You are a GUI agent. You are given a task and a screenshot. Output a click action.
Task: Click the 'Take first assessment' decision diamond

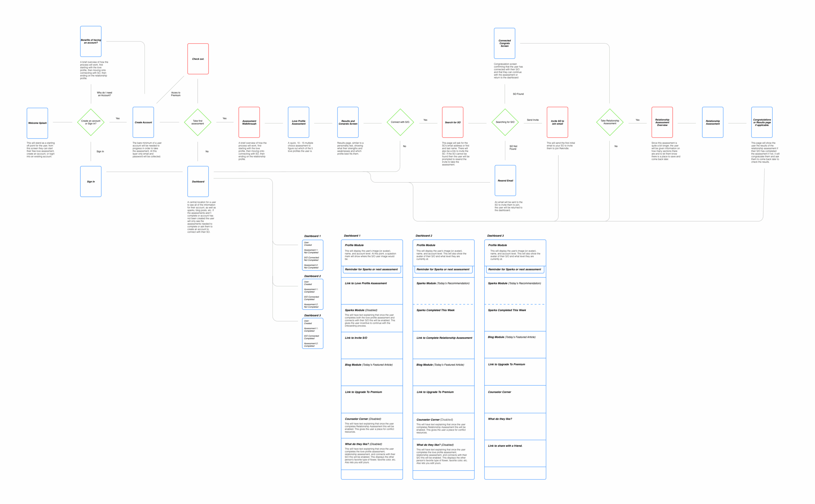coord(197,122)
